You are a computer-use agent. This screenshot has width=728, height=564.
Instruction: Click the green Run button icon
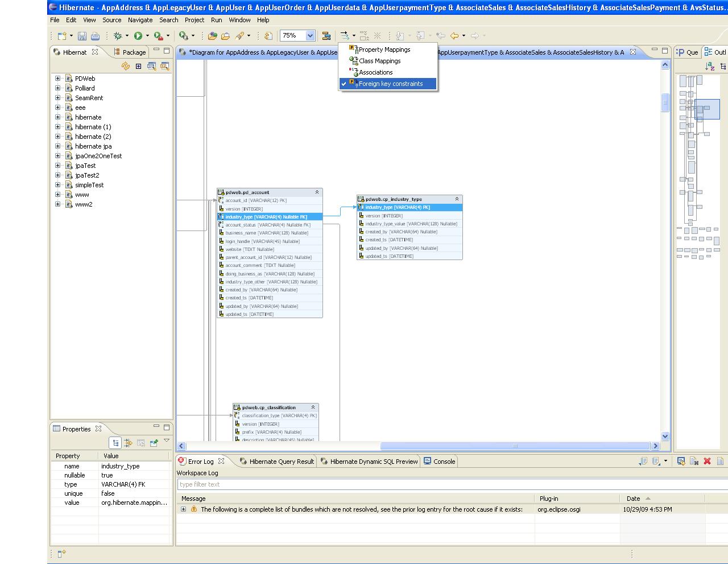point(138,36)
